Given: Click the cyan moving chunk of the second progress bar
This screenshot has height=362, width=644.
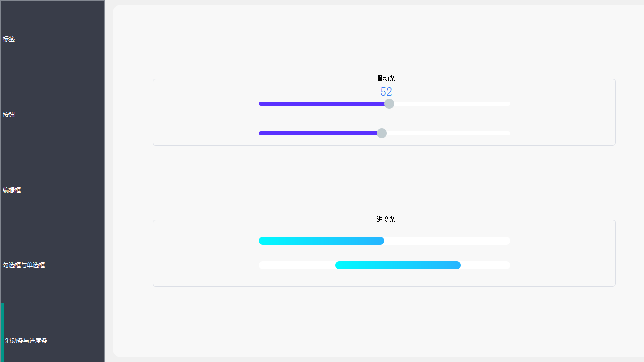Looking at the screenshot, I should pyautogui.click(x=398, y=265).
